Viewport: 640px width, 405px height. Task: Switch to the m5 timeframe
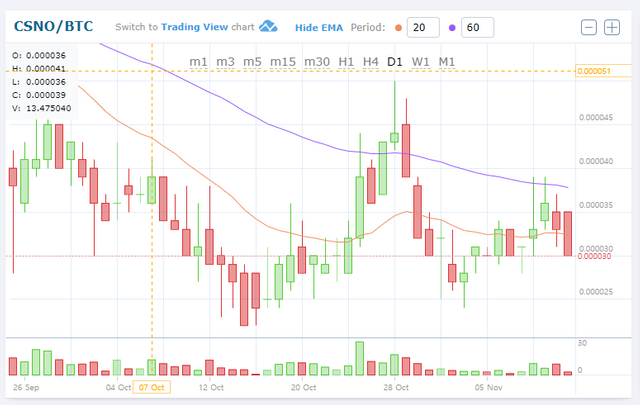252,62
